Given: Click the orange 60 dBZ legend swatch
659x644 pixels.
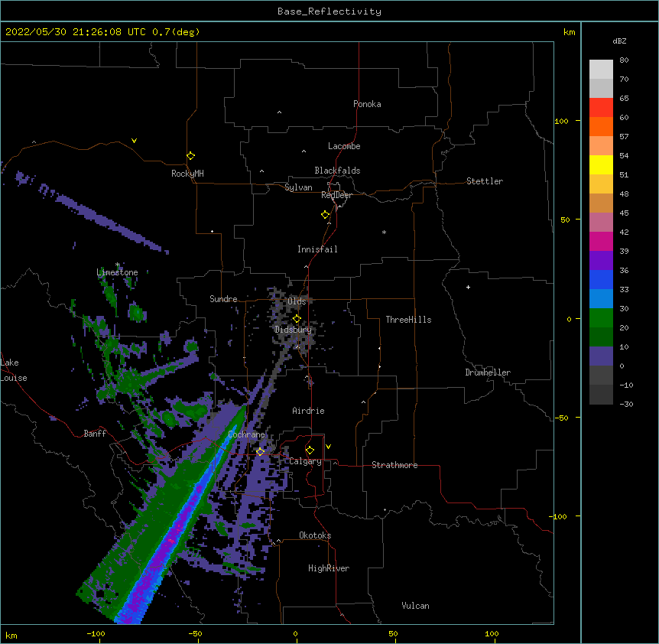Looking at the screenshot, I should click(x=601, y=126).
